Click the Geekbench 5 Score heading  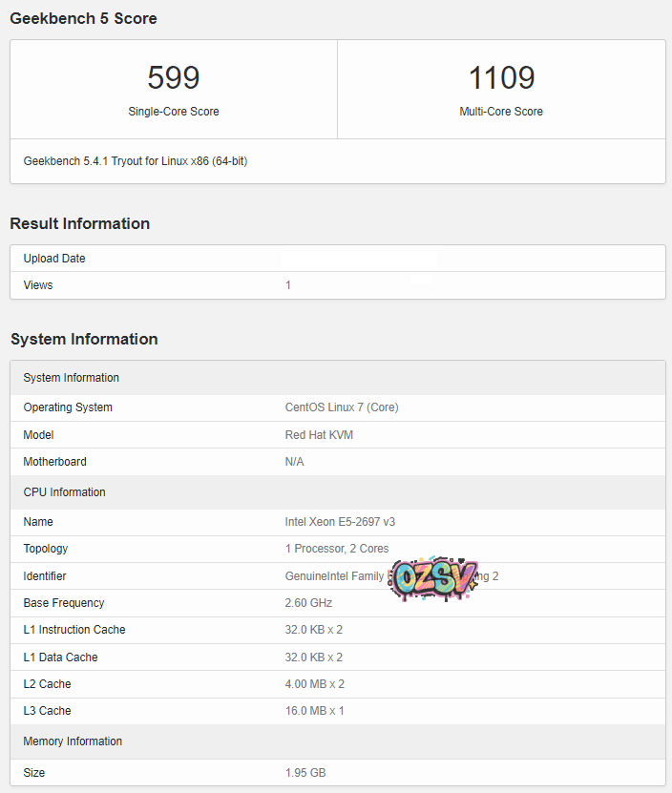(83, 18)
